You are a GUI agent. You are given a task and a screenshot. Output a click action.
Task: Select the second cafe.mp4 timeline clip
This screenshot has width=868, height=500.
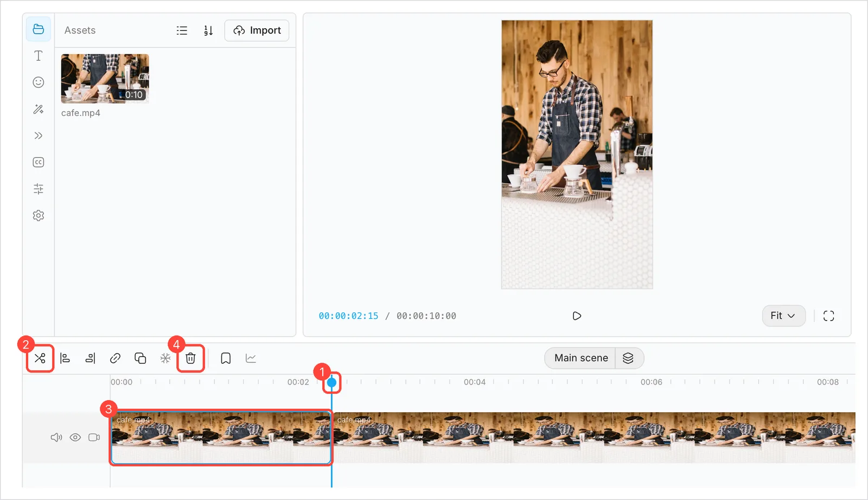pos(593,437)
